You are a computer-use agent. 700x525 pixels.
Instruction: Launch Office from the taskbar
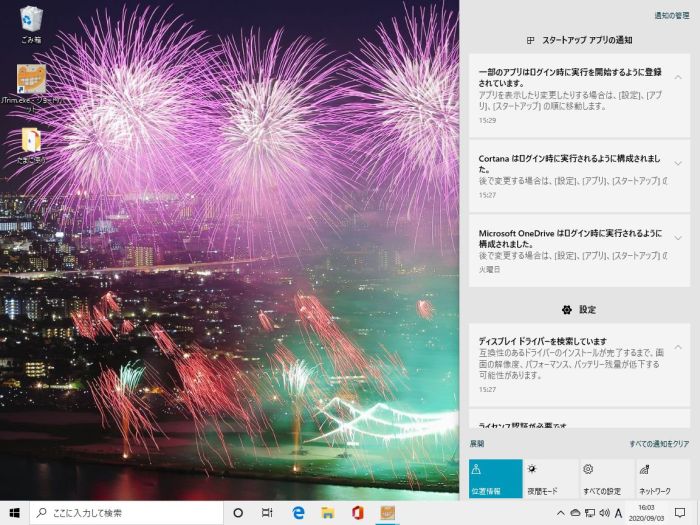coord(357,513)
